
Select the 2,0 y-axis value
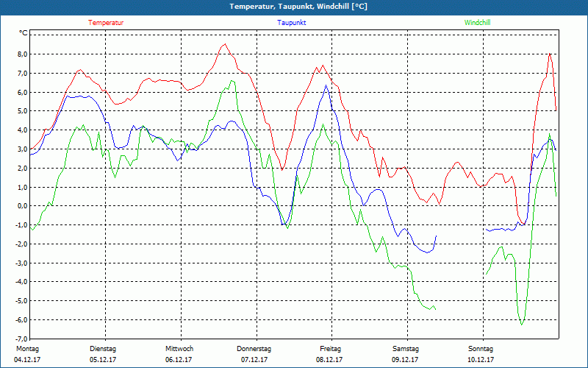tap(23, 169)
